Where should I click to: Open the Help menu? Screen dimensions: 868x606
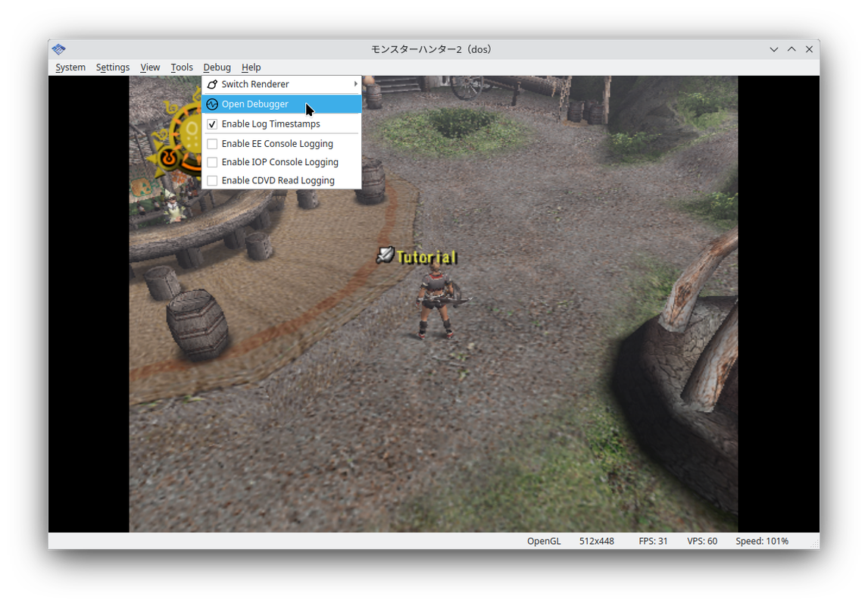pyautogui.click(x=251, y=67)
